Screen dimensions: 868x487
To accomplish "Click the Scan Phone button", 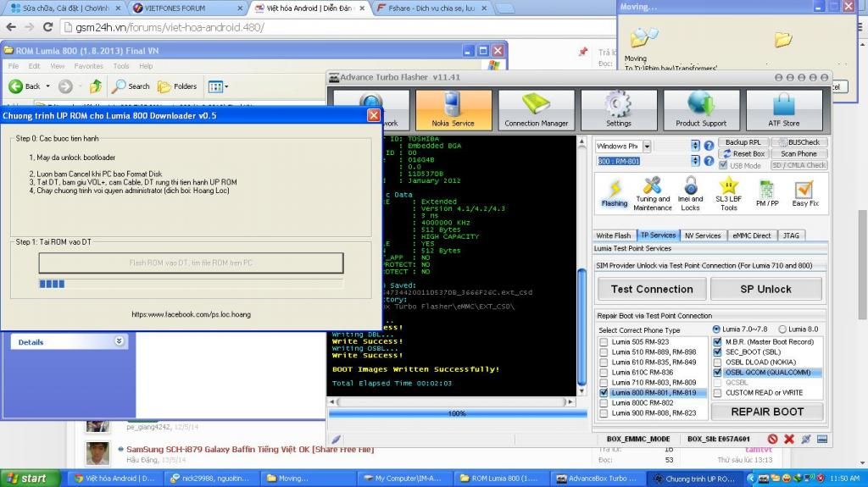I will 798,154.
